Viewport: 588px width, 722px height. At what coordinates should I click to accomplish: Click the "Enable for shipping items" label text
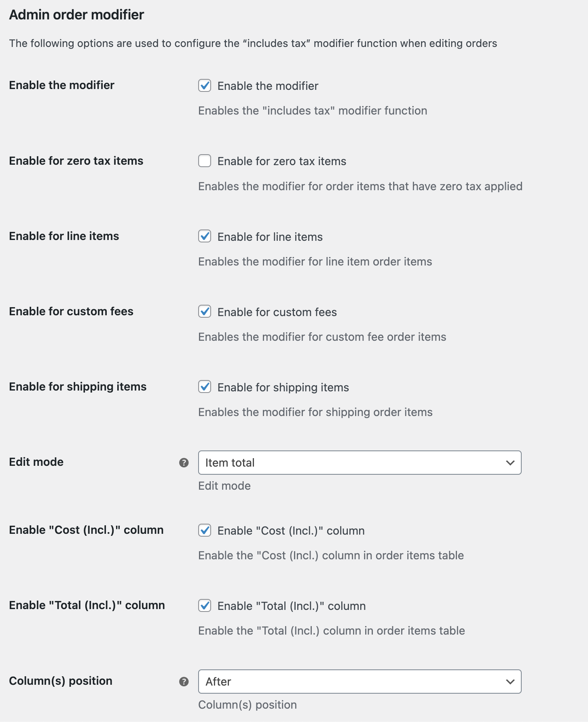[282, 387]
